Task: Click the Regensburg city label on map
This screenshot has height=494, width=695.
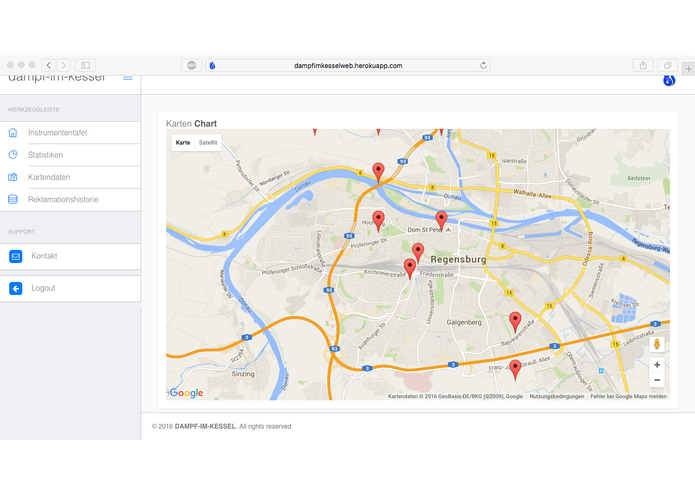Action: (458, 260)
